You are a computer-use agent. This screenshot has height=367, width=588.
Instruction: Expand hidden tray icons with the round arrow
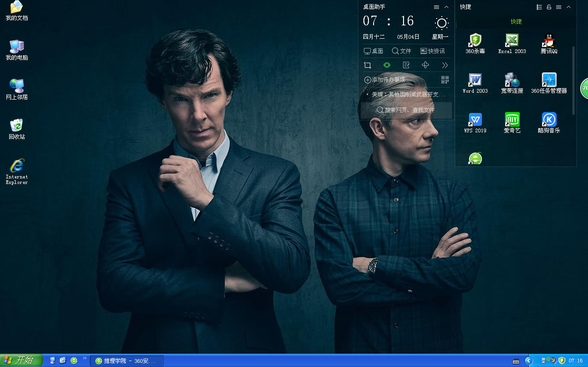[x=529, y=361]
